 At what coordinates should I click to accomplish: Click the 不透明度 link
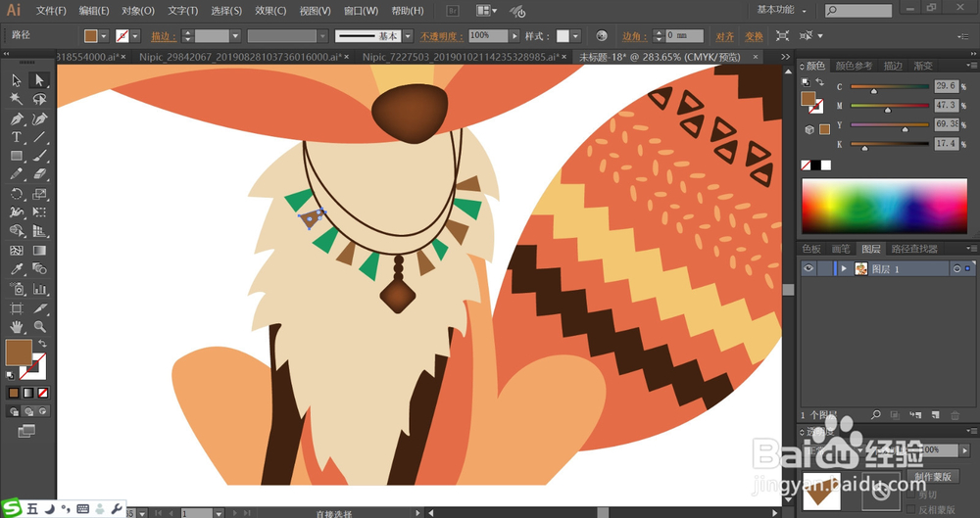click(x=441, y=37)
